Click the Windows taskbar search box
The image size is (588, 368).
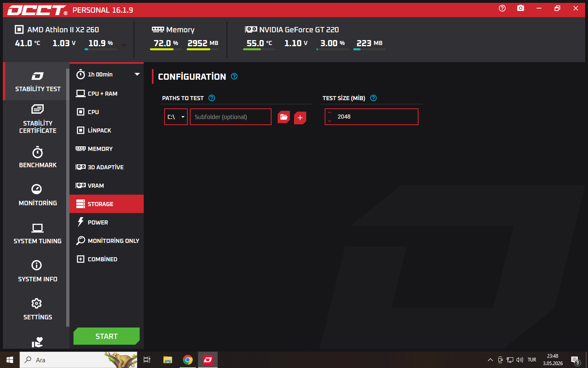coord(78,360)
